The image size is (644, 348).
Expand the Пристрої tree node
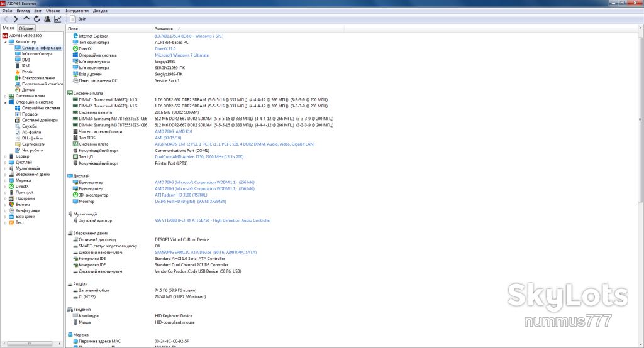pos(5,192)
